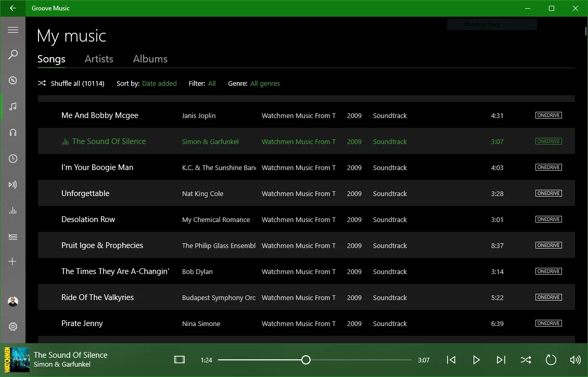Screen dimensions: 588x377
Task: Open the user account avatar
Action: [13, 301]
